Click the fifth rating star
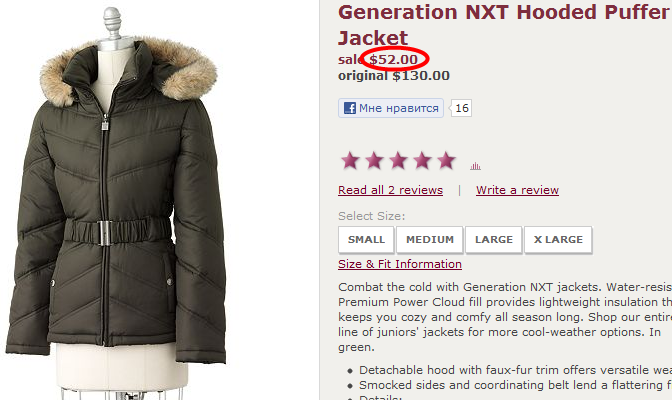Image resolution: width=672 pixels, height=400 pixels. pyautogui.click(x=446, y=161)
